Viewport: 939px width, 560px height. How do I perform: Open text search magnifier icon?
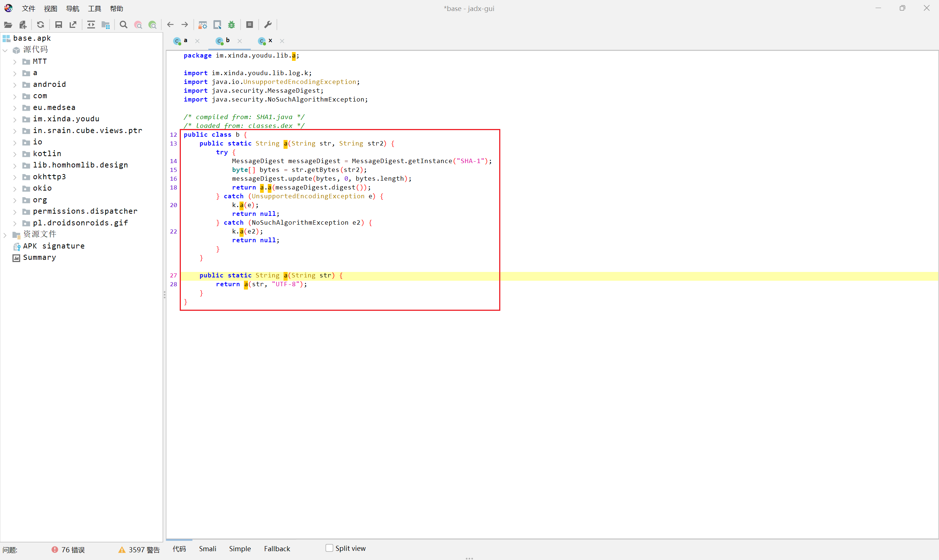pos(124,25)
